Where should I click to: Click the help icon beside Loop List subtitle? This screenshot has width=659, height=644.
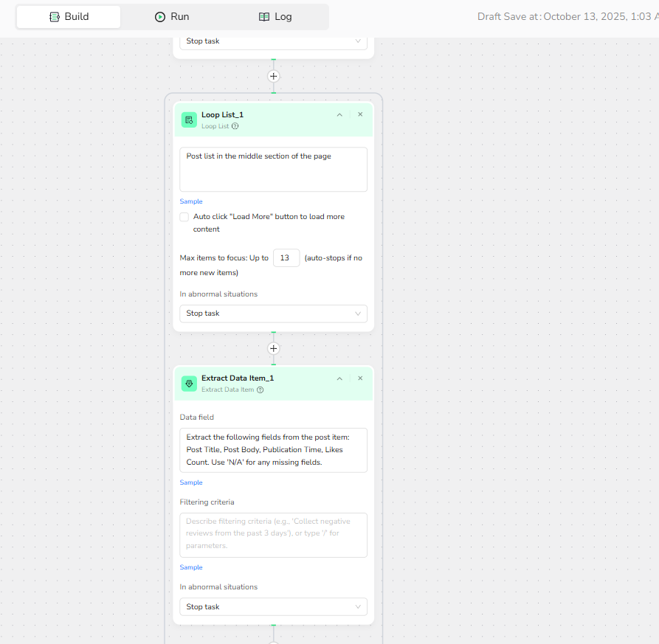click(x=235, y=126)
